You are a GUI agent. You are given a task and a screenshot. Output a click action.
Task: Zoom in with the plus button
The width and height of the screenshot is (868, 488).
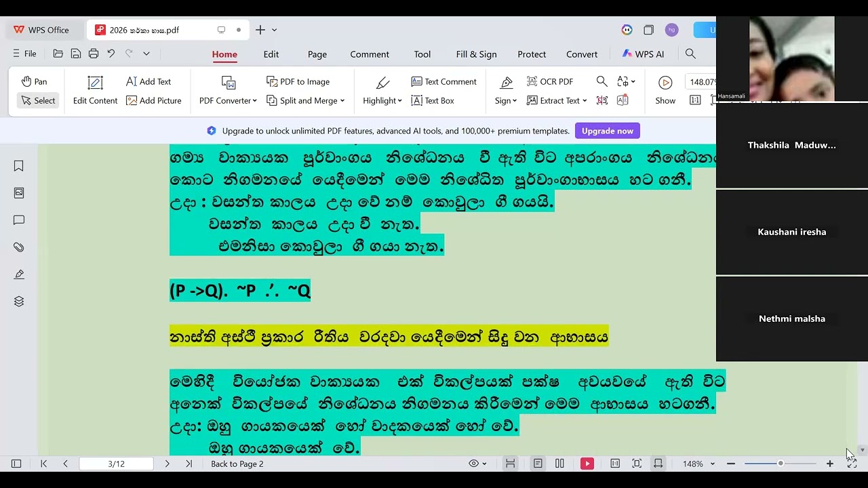829,464
